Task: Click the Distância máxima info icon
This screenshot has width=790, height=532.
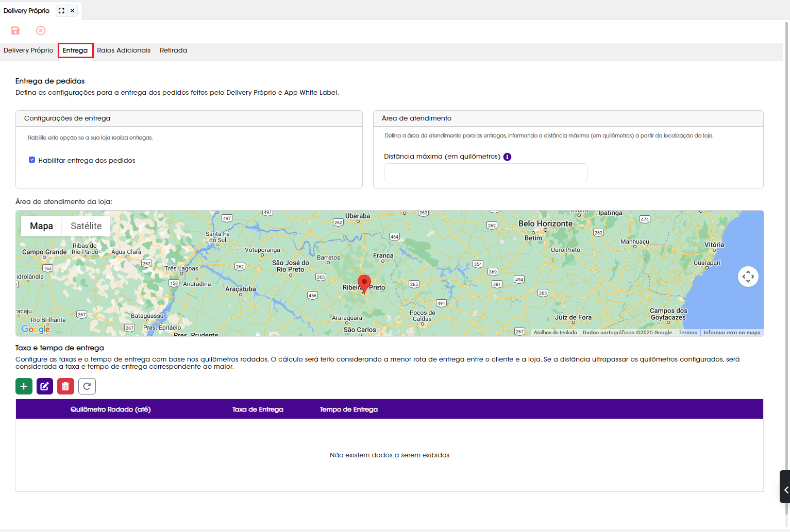Action: click(507, 157)
